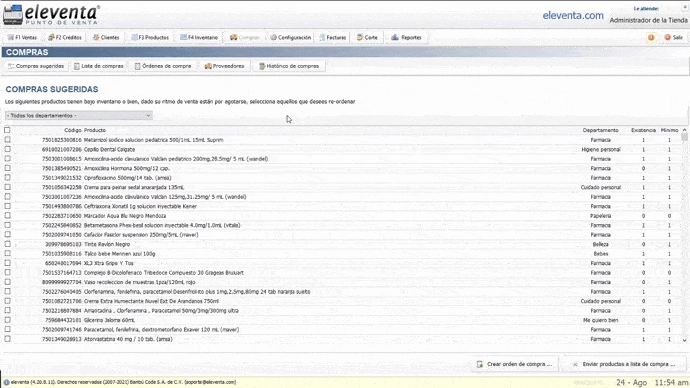The height and width of the screenshot is (388, 690).
Task: Click the Reportes button label
Action: coord(411,37)
